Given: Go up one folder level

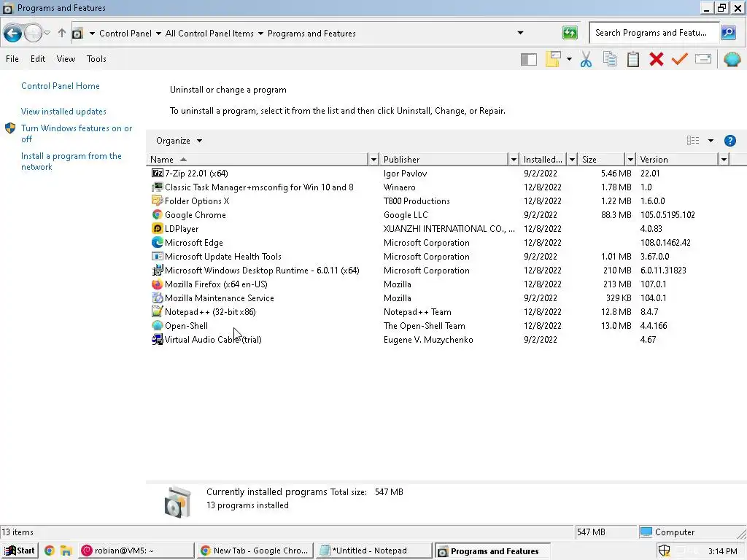Looking at the screenshot, I should point(62,33).
